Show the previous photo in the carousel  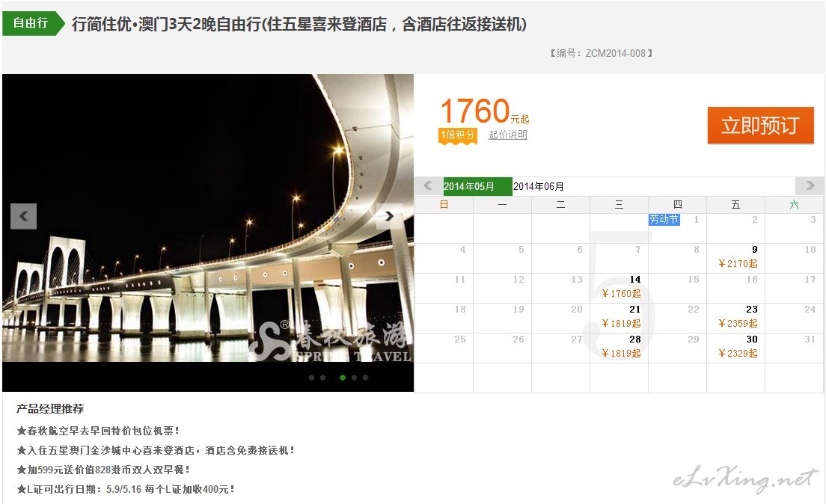coord(24,216)
